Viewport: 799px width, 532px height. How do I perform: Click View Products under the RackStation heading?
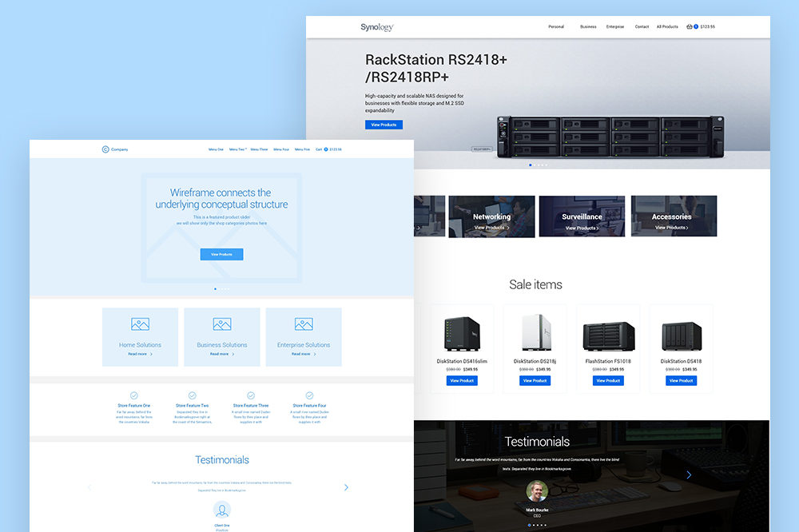384,125
